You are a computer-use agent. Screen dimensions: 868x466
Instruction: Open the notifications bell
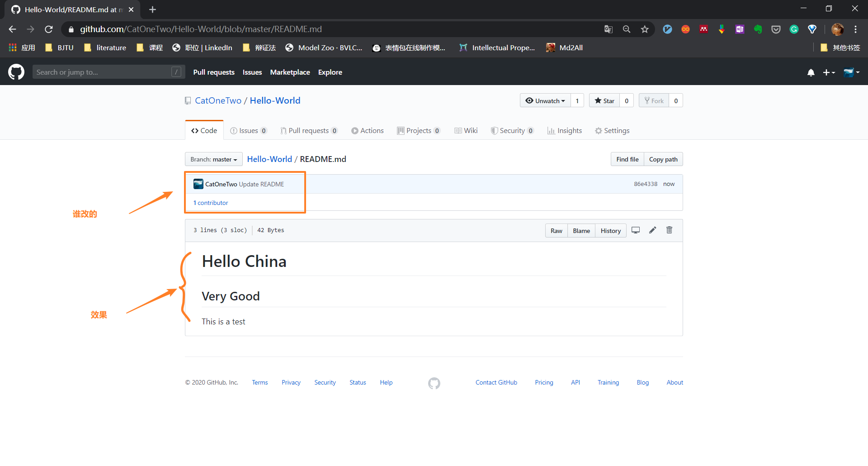[811, 72]
